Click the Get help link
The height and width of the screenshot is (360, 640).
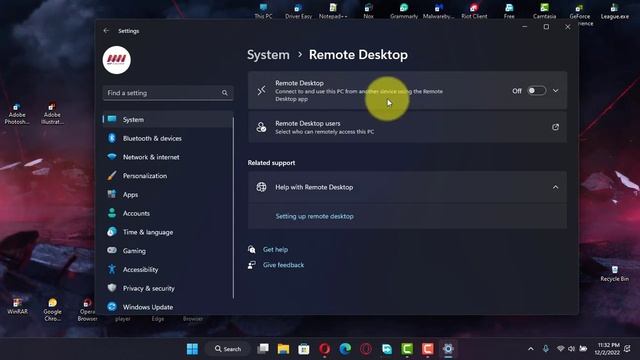pos(275,249)
